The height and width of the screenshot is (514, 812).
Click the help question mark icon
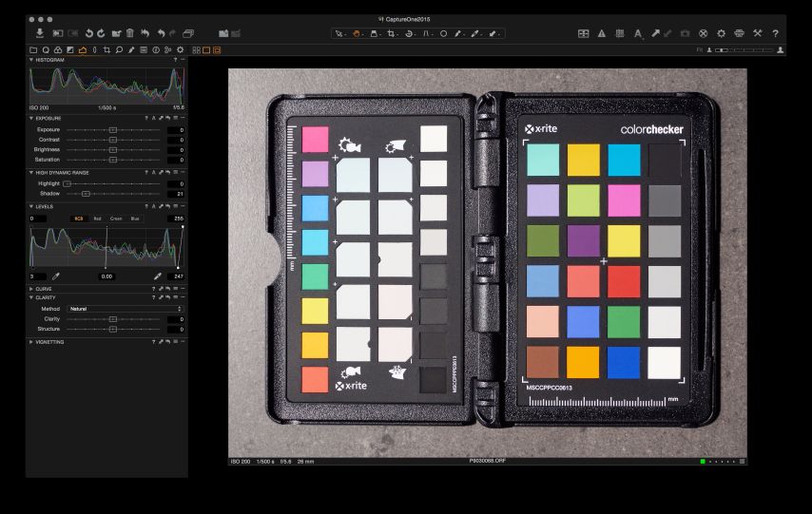click(x=775, y=33)
